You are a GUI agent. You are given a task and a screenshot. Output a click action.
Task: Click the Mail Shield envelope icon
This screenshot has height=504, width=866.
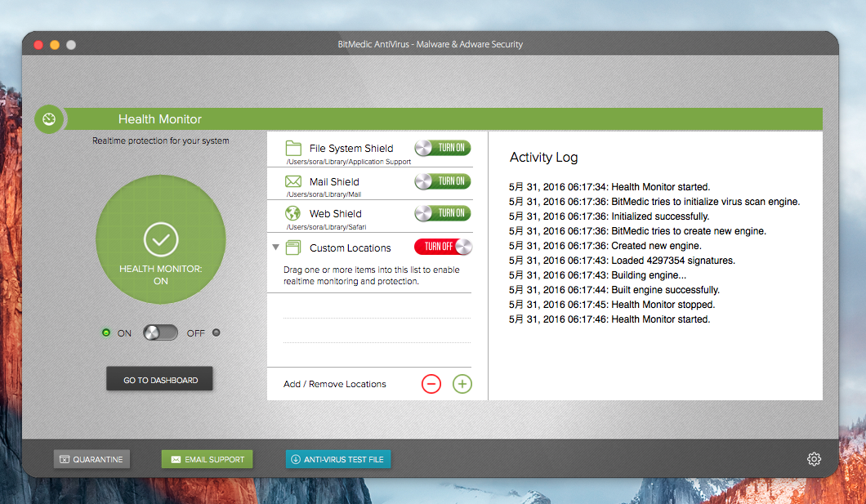(x=293, y=181)
